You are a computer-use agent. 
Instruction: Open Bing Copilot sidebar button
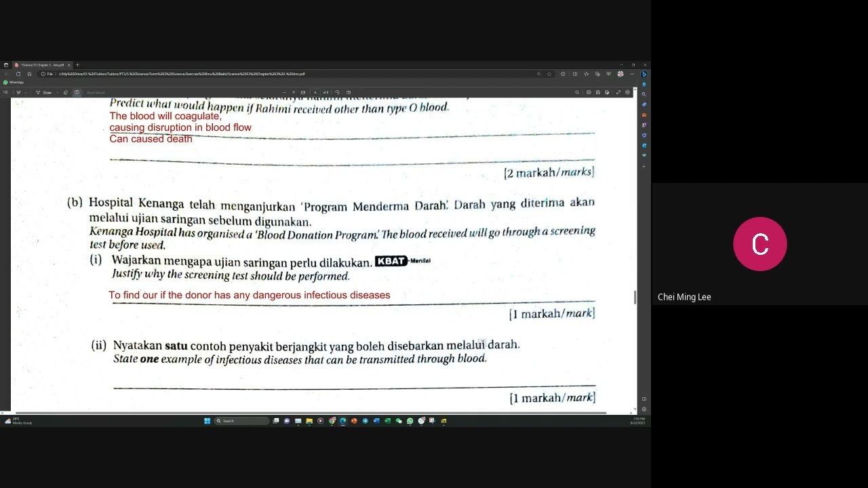(x=644, y=74)
